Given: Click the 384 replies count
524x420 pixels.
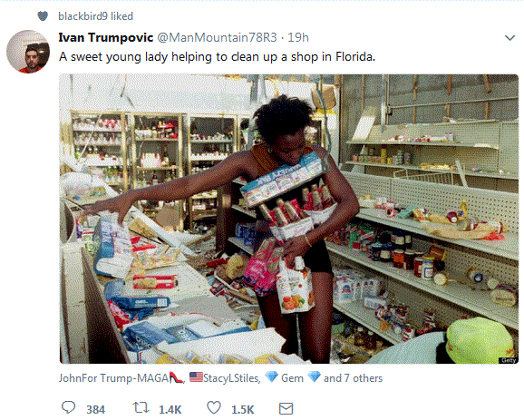Looking at the screenshot, I should click(95, 409).
